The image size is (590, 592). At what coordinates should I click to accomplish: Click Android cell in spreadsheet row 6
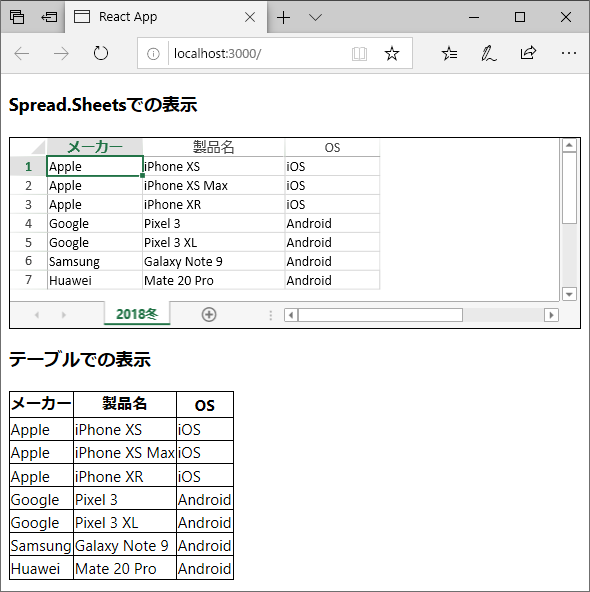332,261
